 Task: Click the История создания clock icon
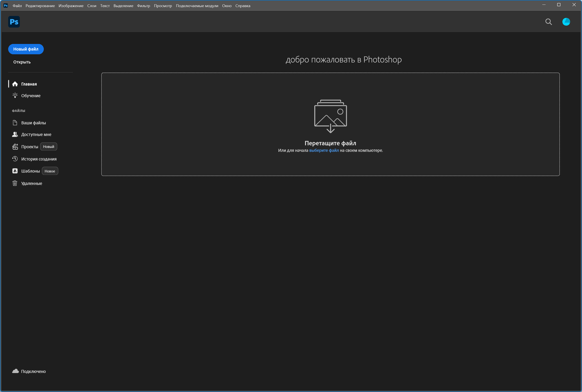click(15, 159)
